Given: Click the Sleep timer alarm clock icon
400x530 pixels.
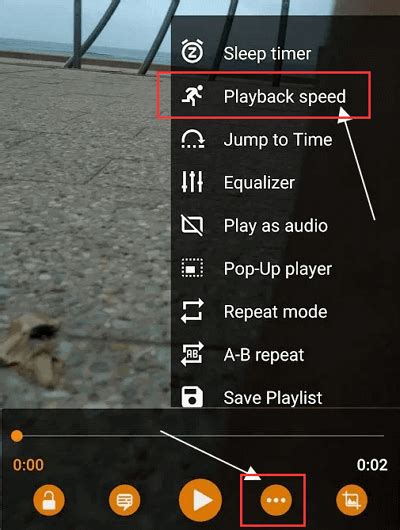Looking at the screenshot, I should pyautogui.click(x=192, y=52).
